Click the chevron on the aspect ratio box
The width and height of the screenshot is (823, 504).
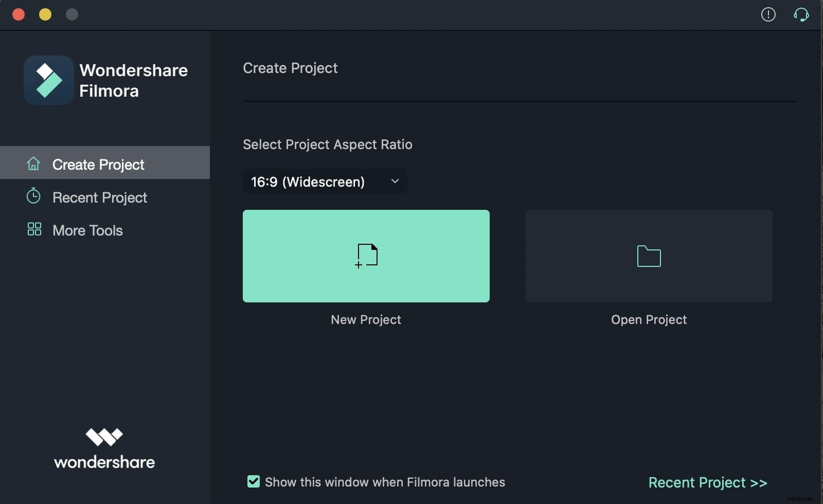(x=395, y=181)
